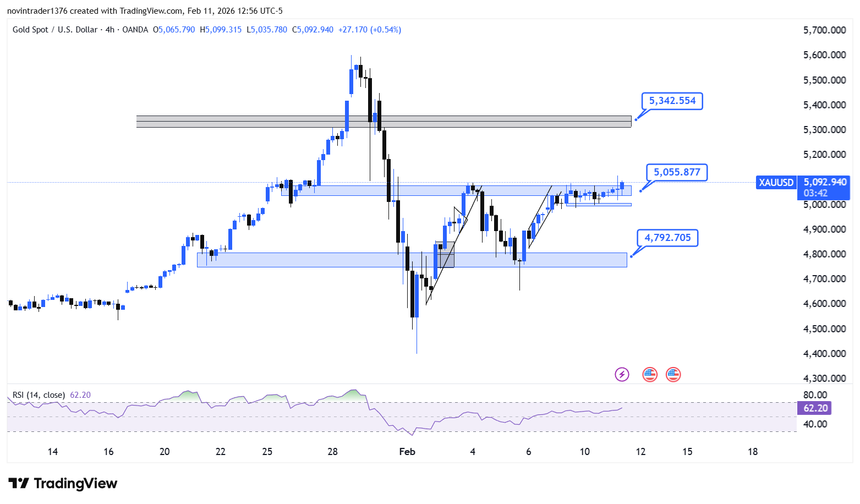Click the change value +27.170 (+0.54%)
This screenshot has height=504, width=860.
coord(370,30)
